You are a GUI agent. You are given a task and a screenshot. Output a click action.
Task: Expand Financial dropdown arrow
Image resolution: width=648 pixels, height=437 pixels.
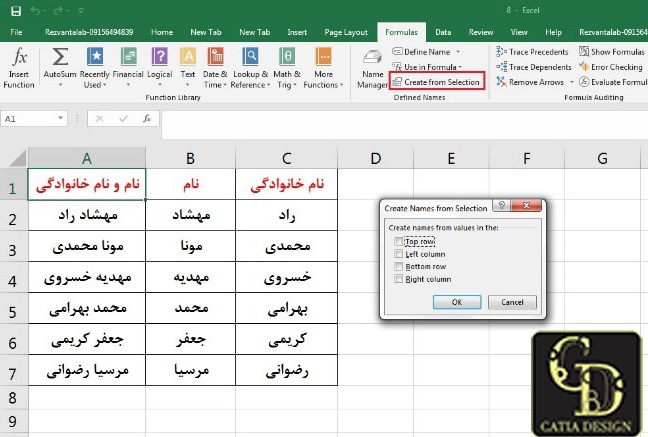[128, 85]
